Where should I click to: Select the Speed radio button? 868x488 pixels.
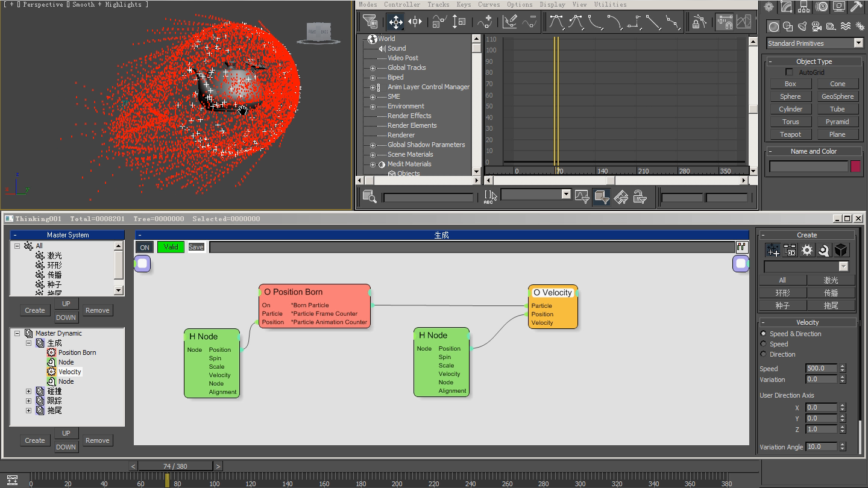coord(764,343)
